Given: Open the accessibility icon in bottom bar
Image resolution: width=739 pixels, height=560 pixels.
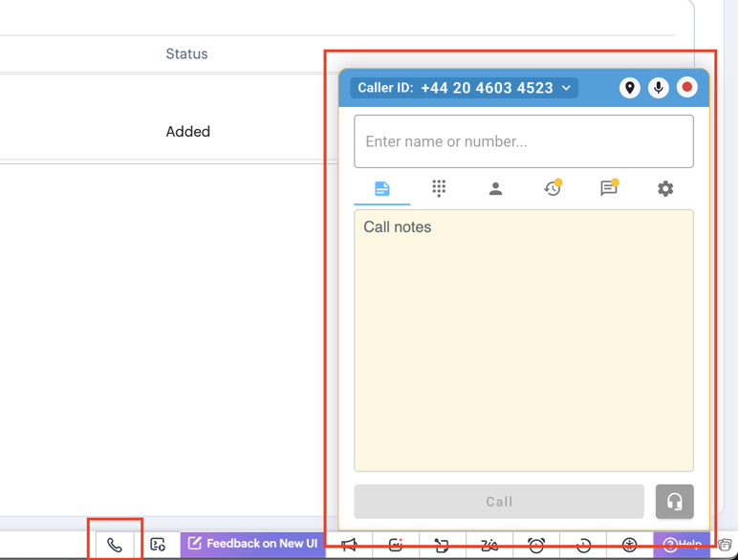Looking at the screenshot, I should pyautogui.click(x=630, y=546).
